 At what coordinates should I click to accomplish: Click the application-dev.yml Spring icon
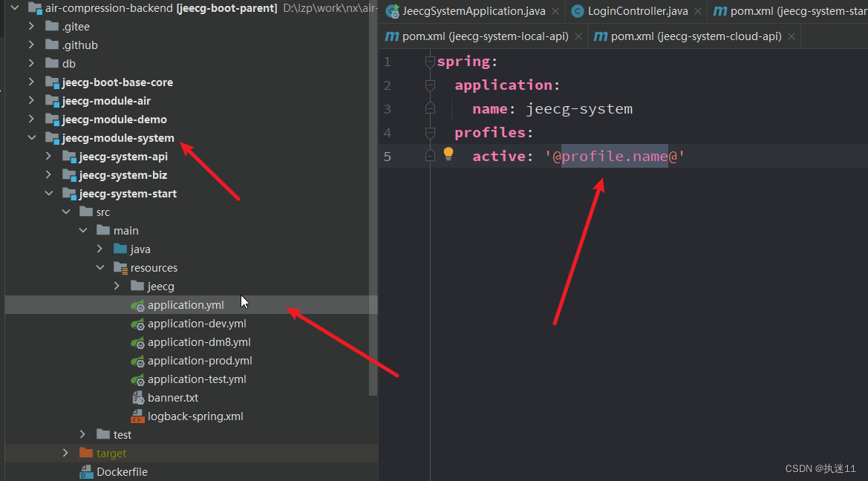point(137,324)
